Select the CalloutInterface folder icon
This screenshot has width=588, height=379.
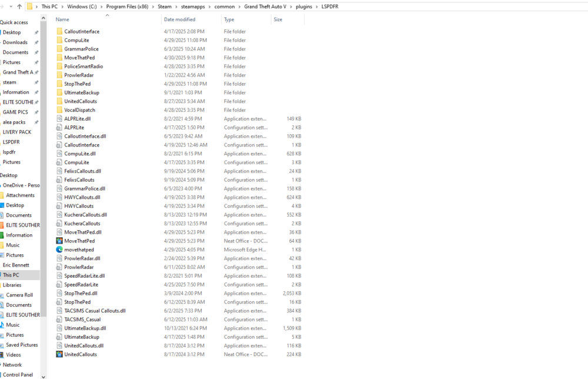(x=59, y=32)
